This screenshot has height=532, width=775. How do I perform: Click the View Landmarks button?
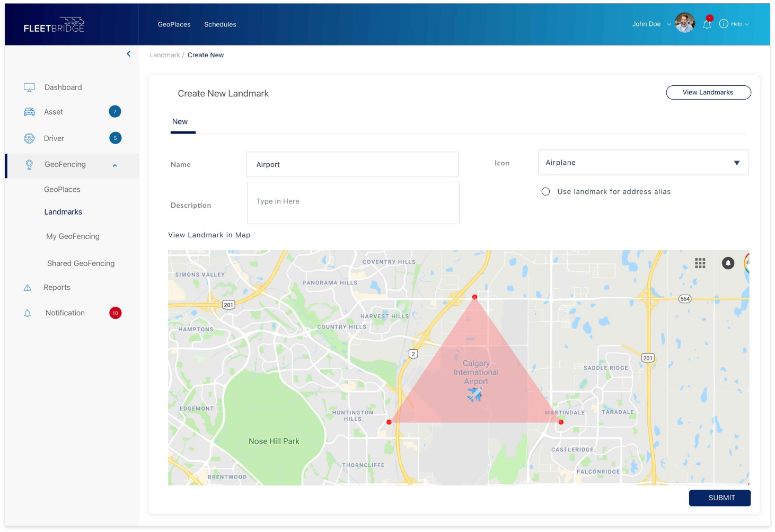[x=708, y=92]
